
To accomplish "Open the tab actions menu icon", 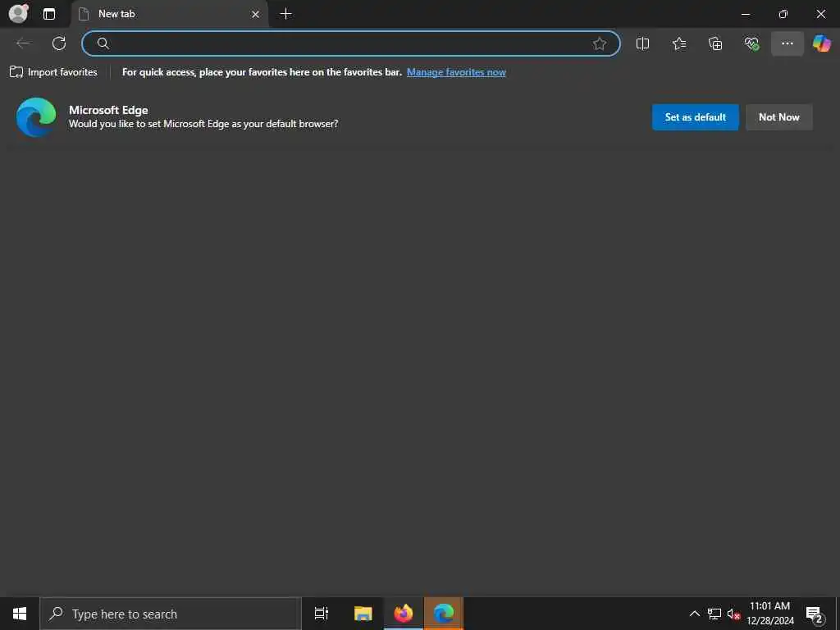I will tap(49, 14).
